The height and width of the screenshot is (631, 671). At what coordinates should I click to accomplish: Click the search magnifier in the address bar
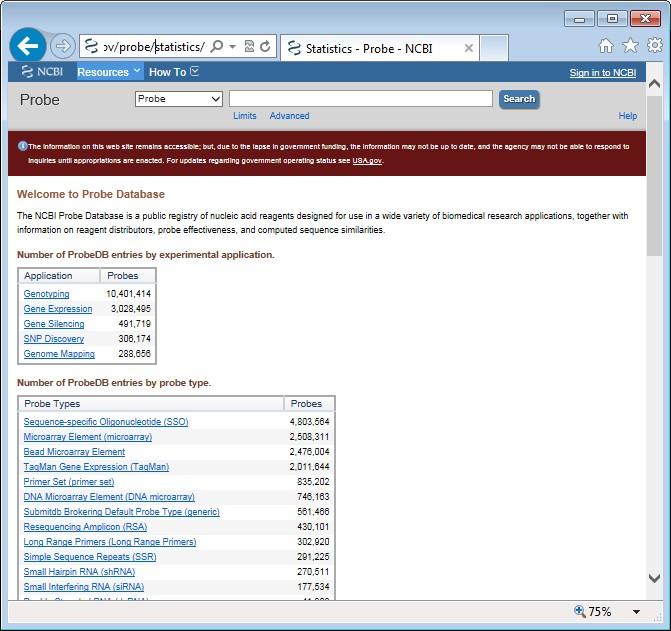(217, 46)
